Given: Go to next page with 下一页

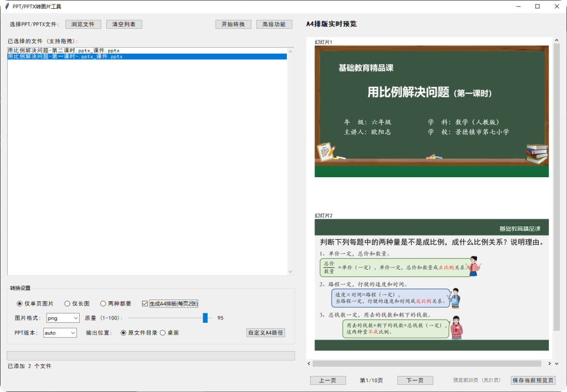Looking at the screenshot, I should [415, 380].
